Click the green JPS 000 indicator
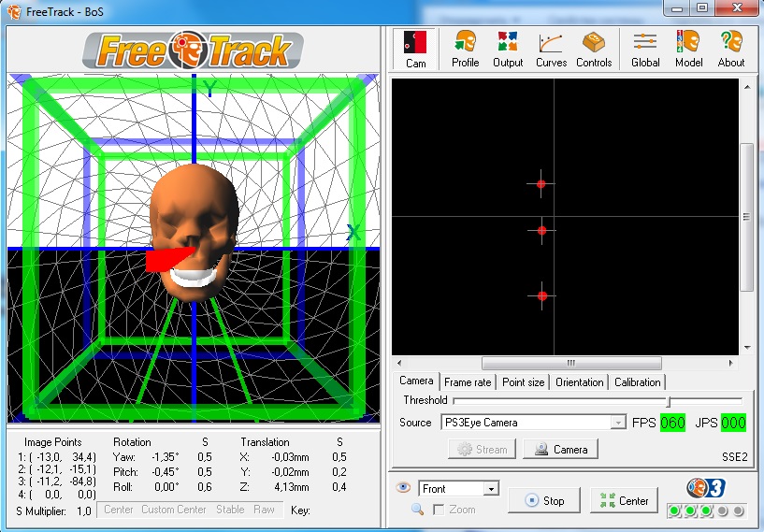 [733, 423]
